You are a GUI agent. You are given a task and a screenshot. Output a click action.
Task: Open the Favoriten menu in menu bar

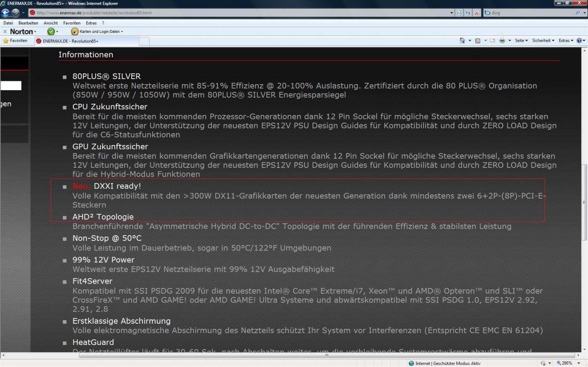point(72,23)
